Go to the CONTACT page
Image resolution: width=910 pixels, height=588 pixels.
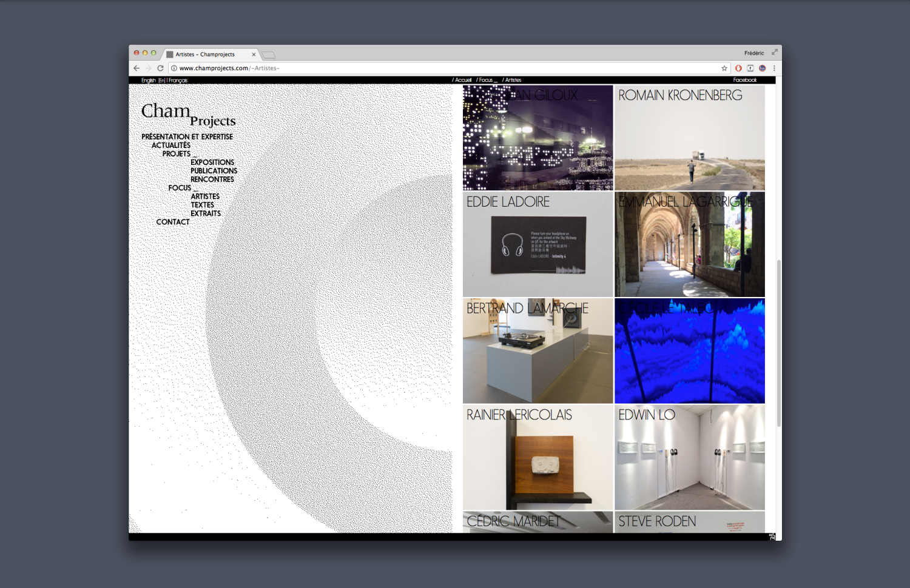tap(173, 222)
